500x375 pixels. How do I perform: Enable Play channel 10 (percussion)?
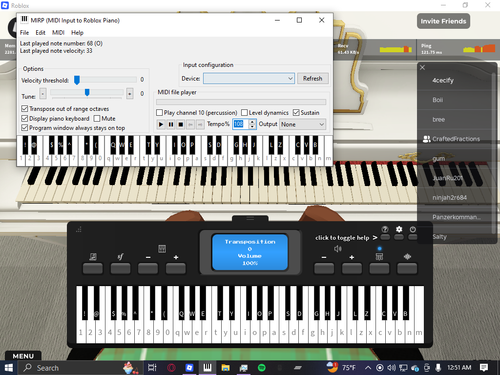click(x=159, y=113)
